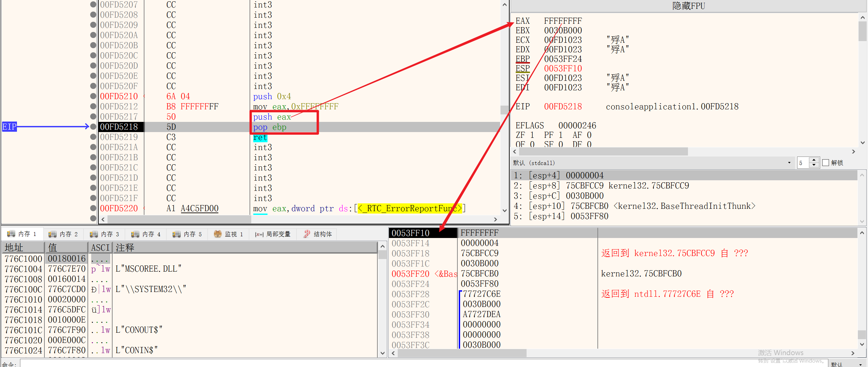
Task: Click the registers panel horizontal scrollbar
Action: [x=604, y=151]
